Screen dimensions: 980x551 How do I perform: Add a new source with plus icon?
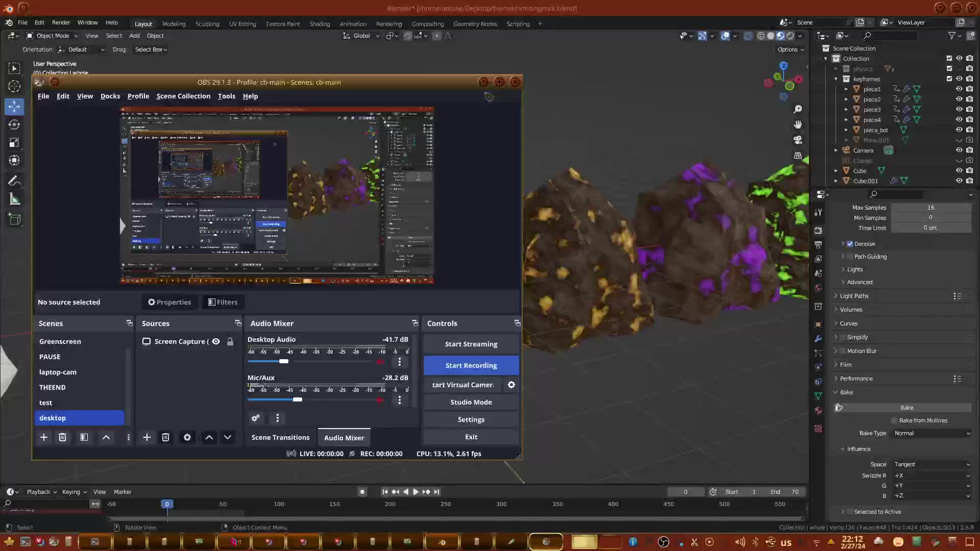pos(146,437)
